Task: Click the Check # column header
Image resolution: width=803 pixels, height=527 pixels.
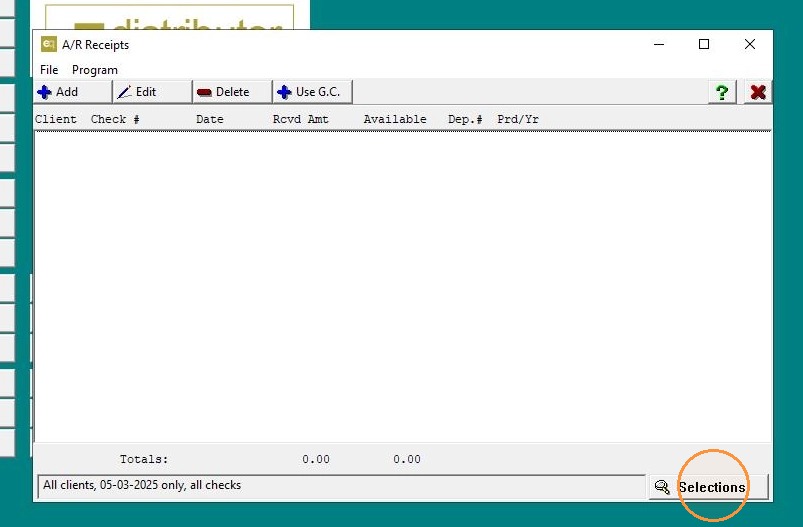Action: pos(115,119)
